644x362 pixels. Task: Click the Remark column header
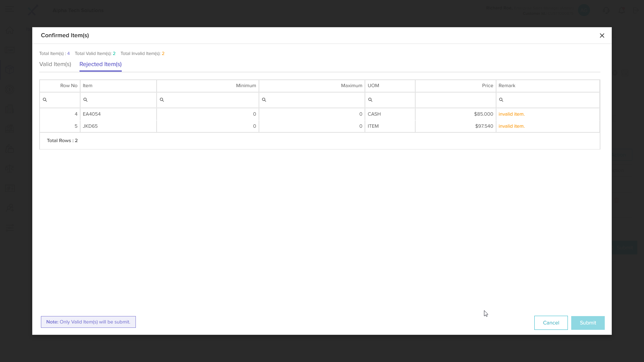click(x=506, y=85)
